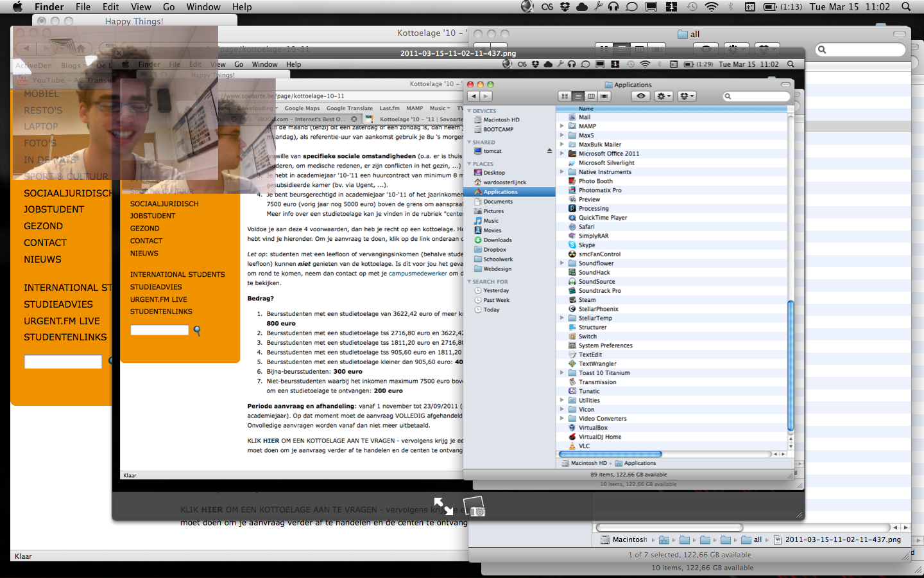This screenshot has height=578, width=924.
Task: Toggle the toolbar pill button of the 'all' window
Action: click(900, 33)
